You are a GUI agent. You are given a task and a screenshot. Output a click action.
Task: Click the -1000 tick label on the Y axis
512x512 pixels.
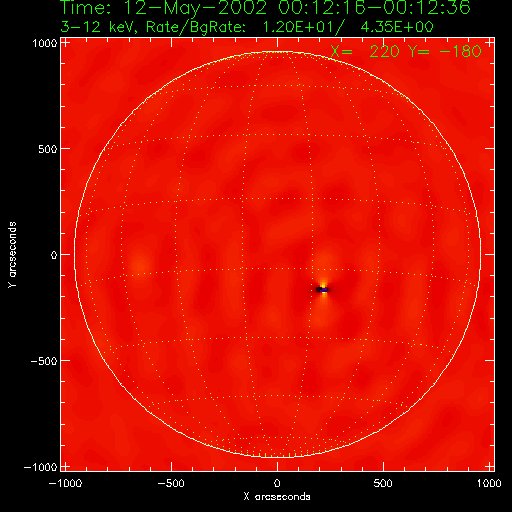point(40,467)
